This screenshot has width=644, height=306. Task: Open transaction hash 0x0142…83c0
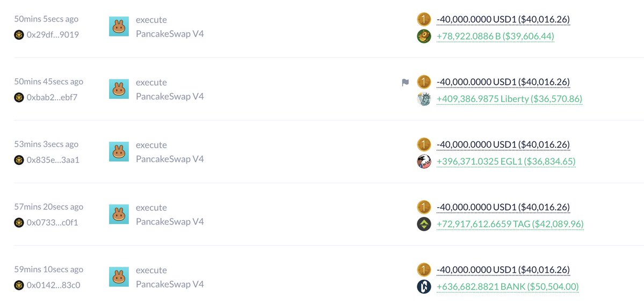53,285
